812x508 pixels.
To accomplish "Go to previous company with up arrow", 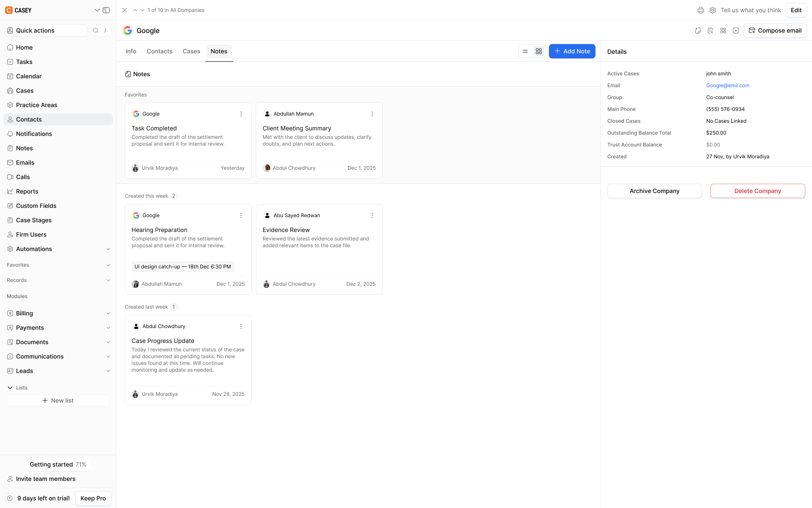I will tap(135, 10).
